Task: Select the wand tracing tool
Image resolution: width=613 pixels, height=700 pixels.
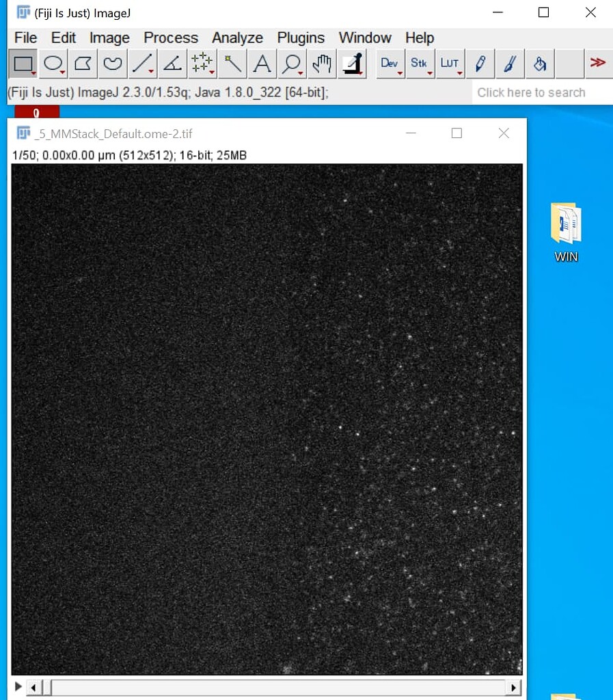Action: pos(232,64)
